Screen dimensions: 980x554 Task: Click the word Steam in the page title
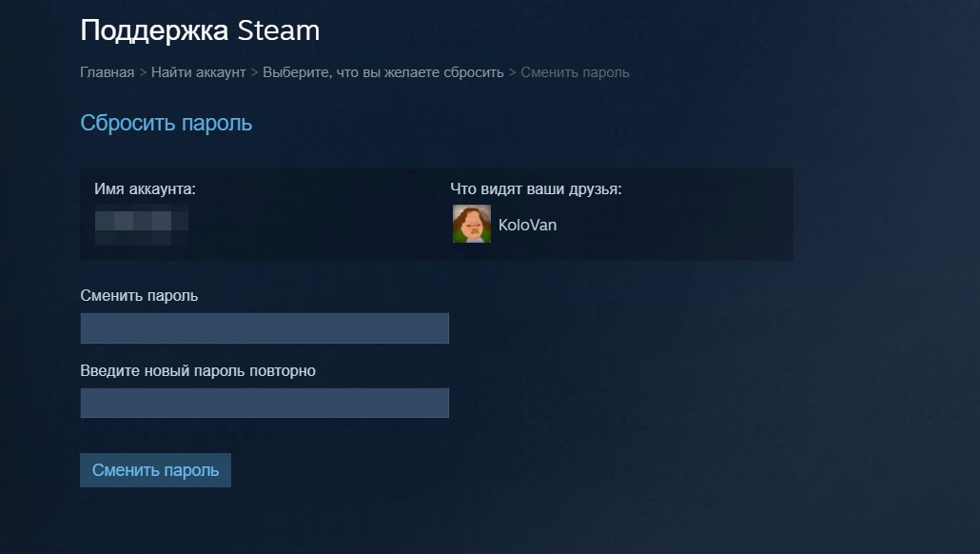[x=279, y=30]
